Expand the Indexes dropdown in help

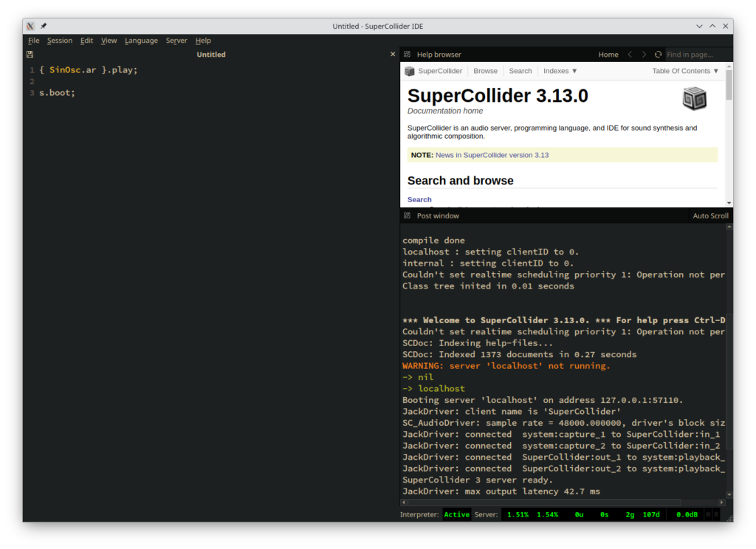(x=560, y=71)
